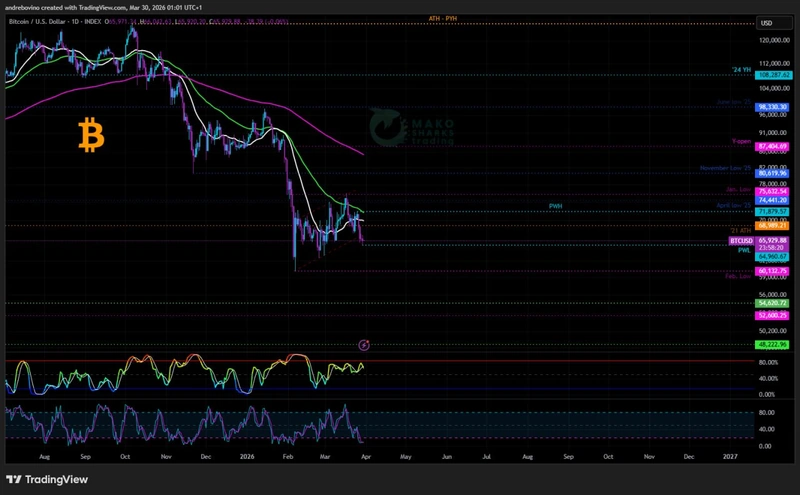Click the 87,404.69 Y-open price label
This screenshot has height=495, width=800.
click(x=774, y=147)
